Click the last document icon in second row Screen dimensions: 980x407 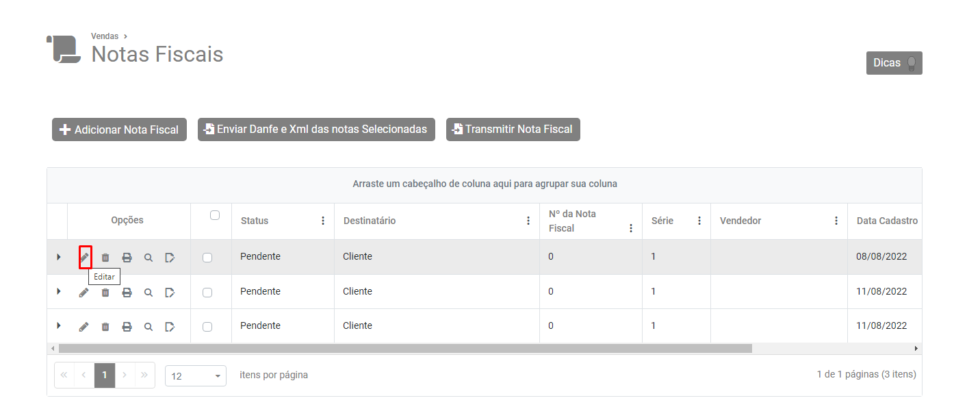pos(170,293)
